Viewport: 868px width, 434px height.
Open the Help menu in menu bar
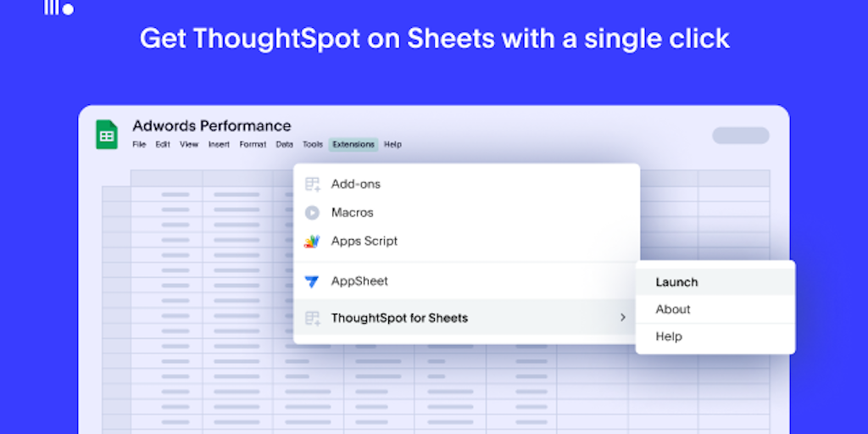pos(392,144)
